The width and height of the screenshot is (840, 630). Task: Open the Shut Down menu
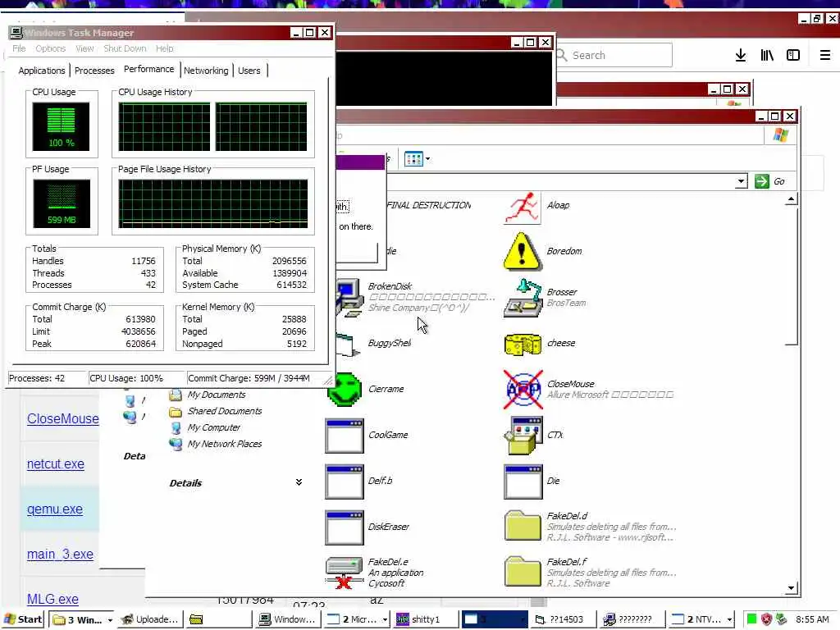pos(125,48)
